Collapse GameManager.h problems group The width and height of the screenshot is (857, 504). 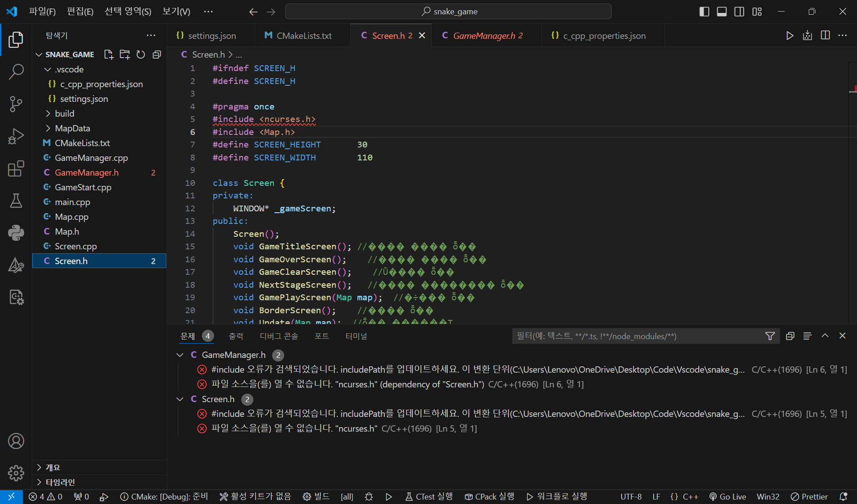(180, 355)
